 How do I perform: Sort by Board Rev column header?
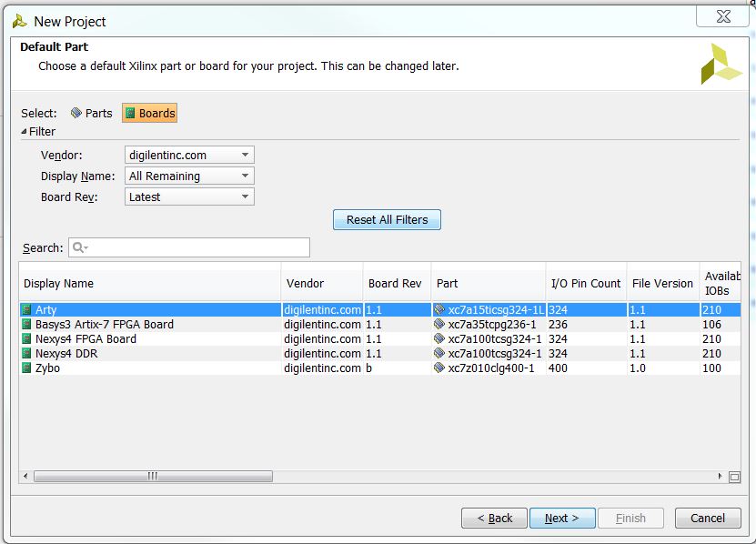pos(397,284)
